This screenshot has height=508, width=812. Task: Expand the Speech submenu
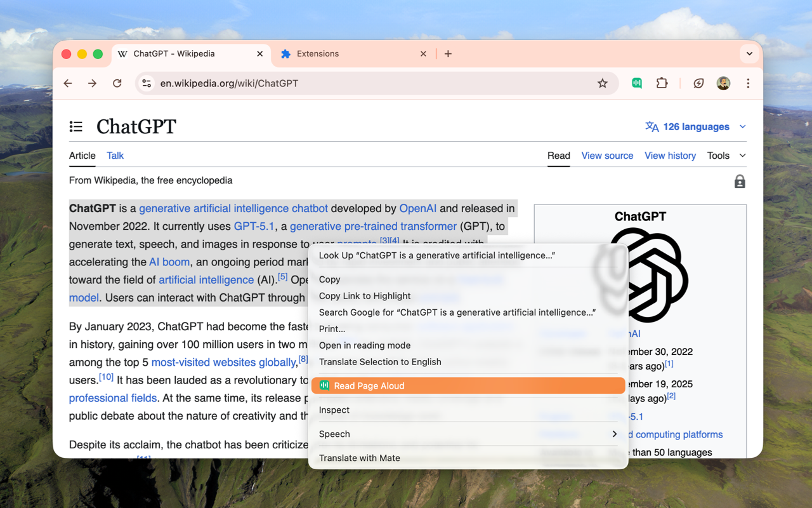[x=468, y=434]
